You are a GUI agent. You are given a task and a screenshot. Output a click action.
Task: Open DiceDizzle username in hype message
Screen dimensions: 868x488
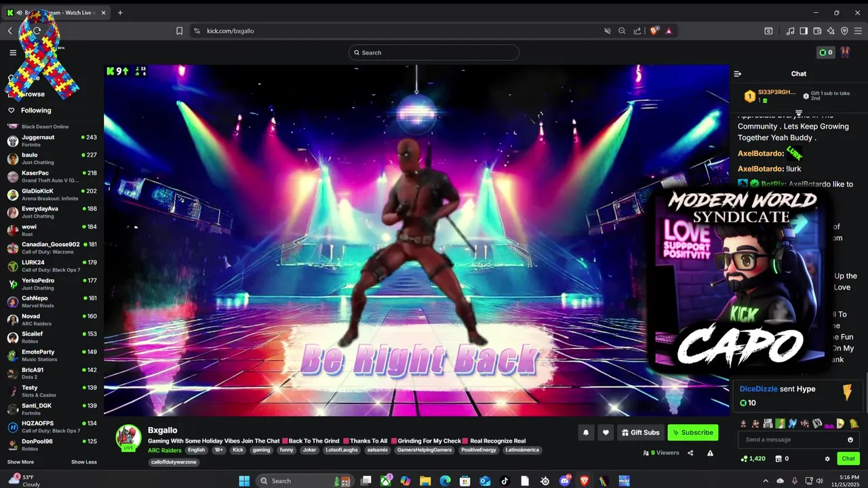coord(759,389)
